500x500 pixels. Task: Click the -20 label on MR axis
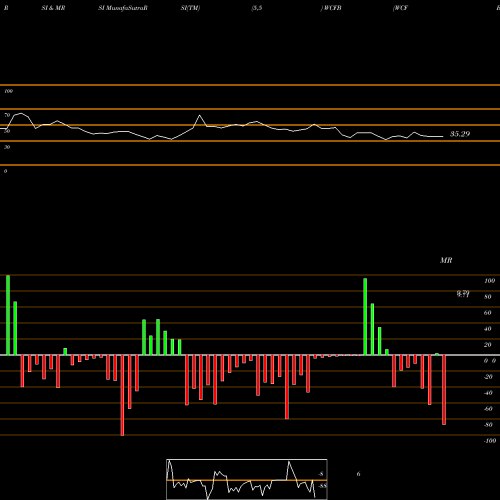488,377
